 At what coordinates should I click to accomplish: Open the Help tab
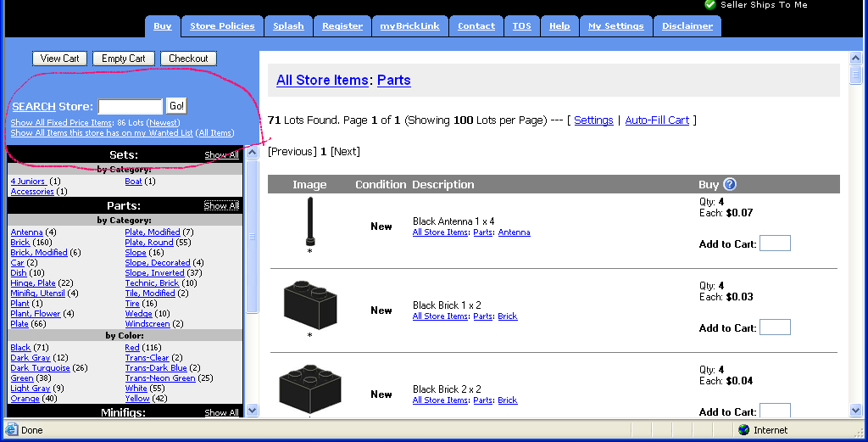point(559,26)
